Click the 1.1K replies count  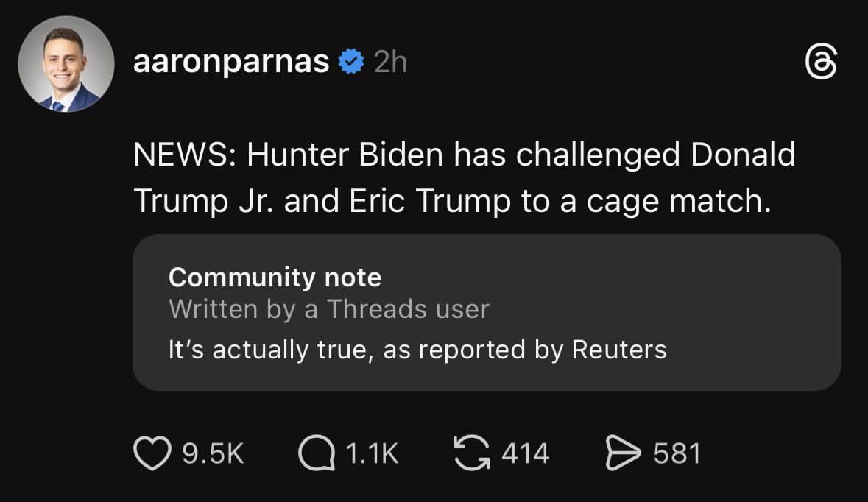pos(372,453)
